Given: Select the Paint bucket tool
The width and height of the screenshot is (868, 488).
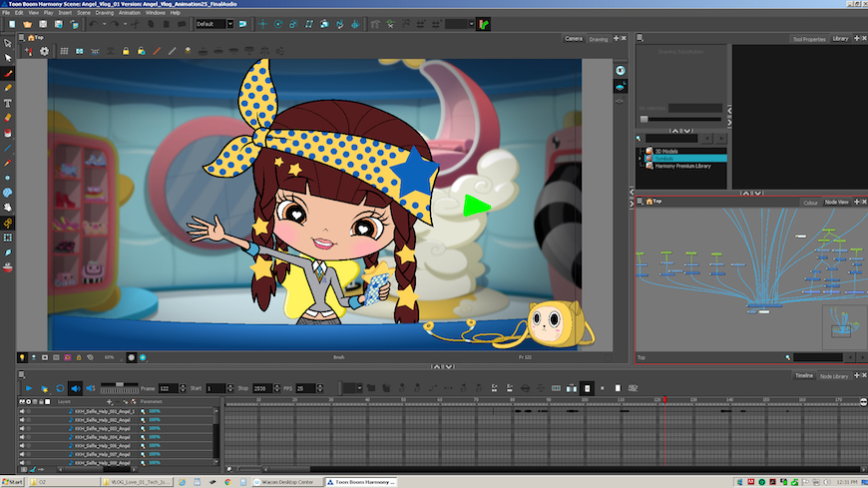Looking at the screenshot, I should click(x=8, y=133).
